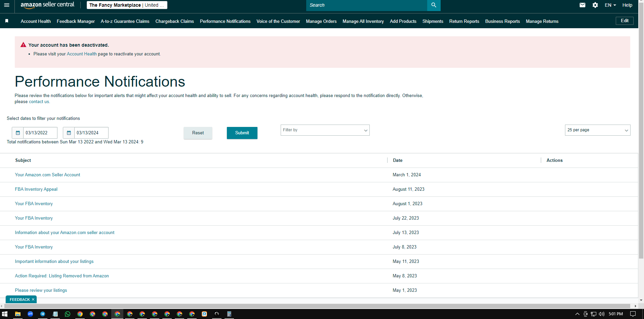
Task: Open the mail messages icon
Action: [x=582, y=5]
